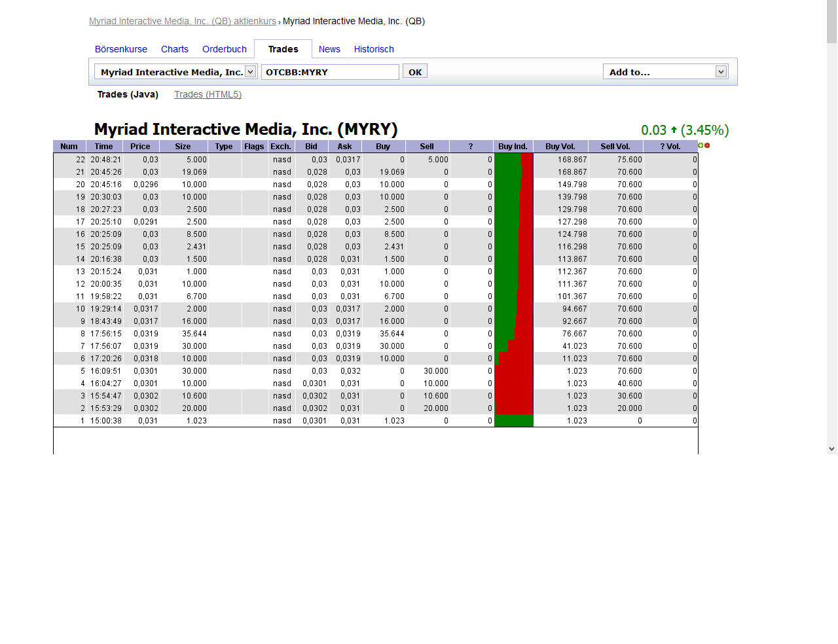
Task: Click the '?' column header
Action: pyautogui.click(x=471, y=147)
